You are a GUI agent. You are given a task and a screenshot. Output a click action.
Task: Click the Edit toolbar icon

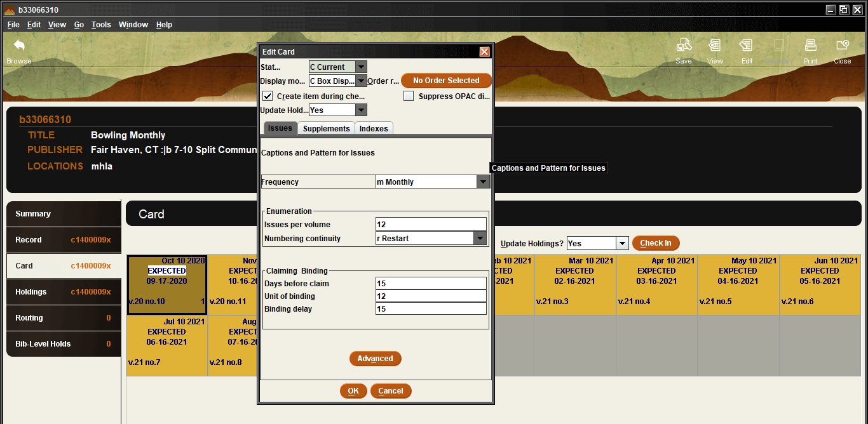pyautogui.click(x=747, y=46)
